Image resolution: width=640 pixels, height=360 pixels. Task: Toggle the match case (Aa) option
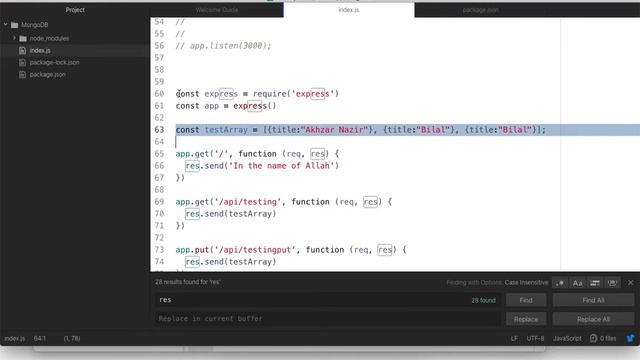click(578, 283)
